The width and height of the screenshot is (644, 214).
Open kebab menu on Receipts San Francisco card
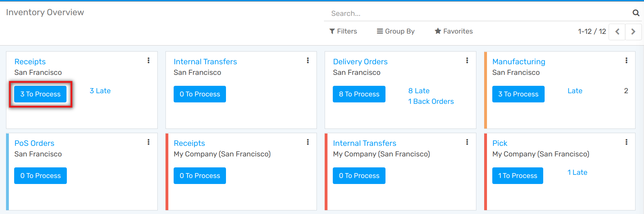click(149, 60)
